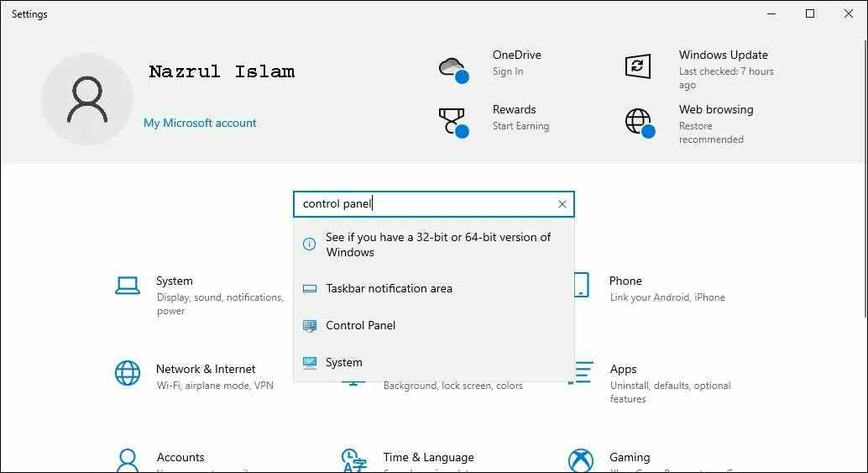The height and width of the screenshot is (473, 868).
Task: Open Personalization background, lock screen, colors
Action: point(452,386)
